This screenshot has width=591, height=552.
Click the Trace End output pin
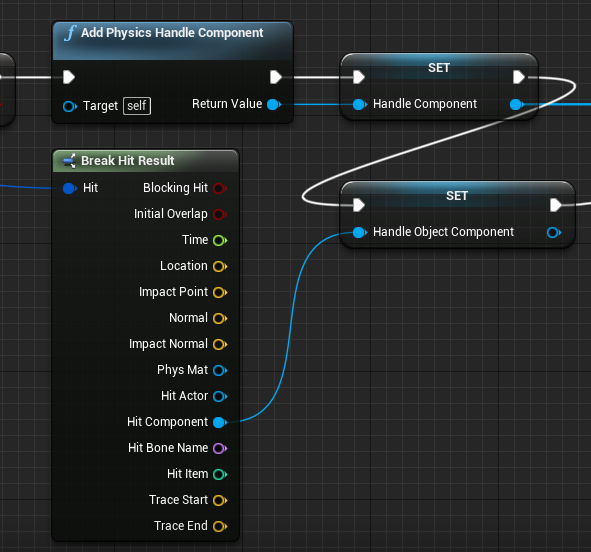220,526
